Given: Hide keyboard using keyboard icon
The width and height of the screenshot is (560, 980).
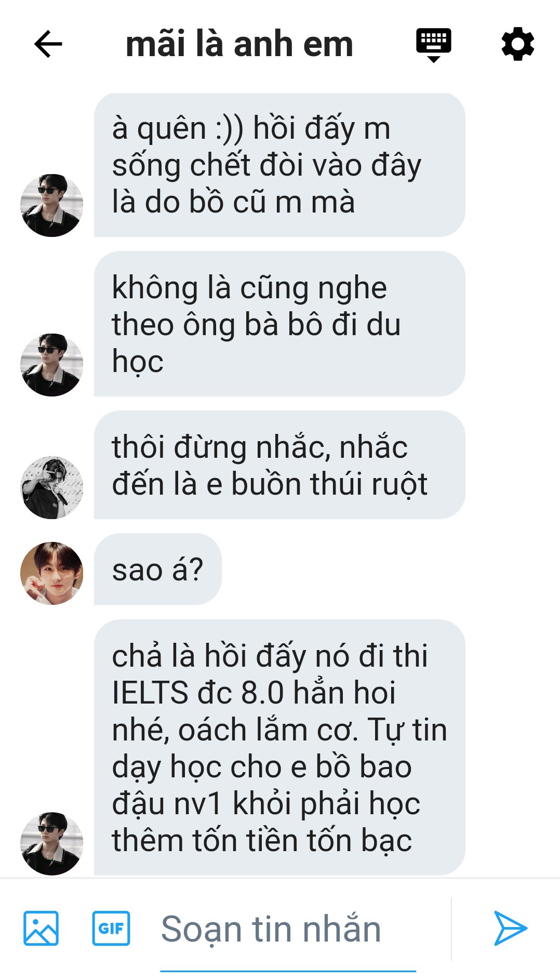Looking at the screenshot, I should click(x=434, y=45).
